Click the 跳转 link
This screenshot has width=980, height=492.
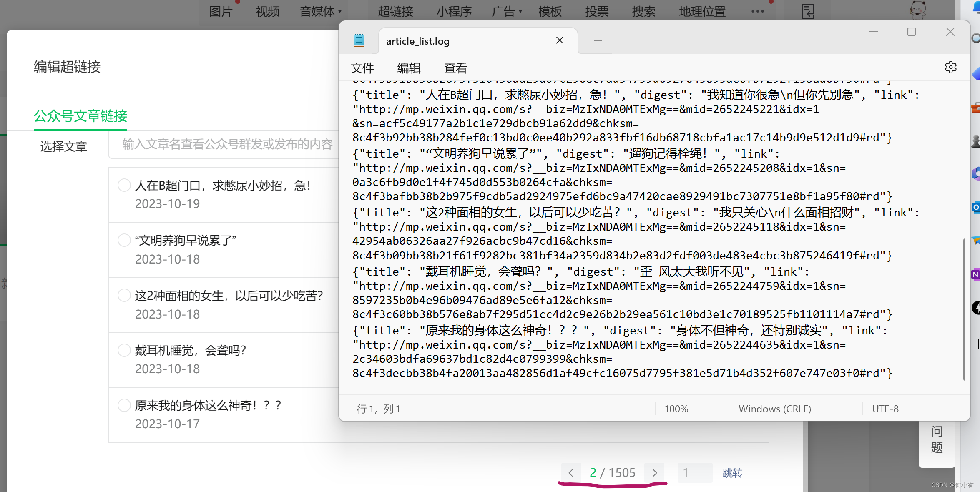click(732, 473)
